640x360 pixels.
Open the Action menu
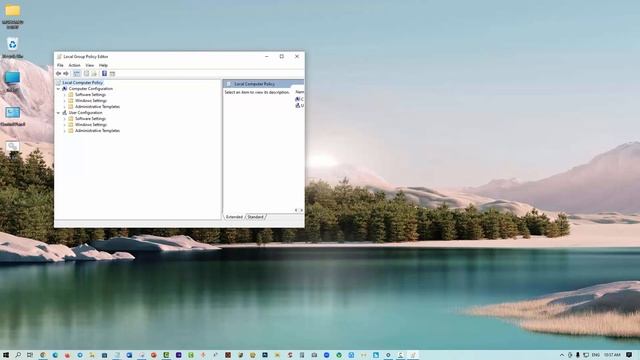pyautogui.click(x=74, y=65)
